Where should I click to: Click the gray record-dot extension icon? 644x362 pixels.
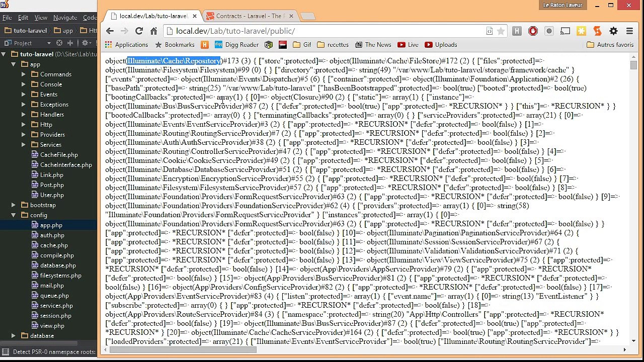[549, 31]
